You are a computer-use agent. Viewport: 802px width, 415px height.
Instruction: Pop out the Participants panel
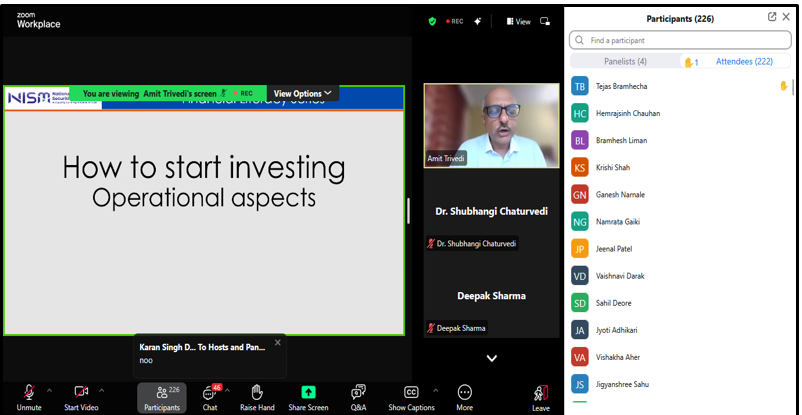coord(772,17)
